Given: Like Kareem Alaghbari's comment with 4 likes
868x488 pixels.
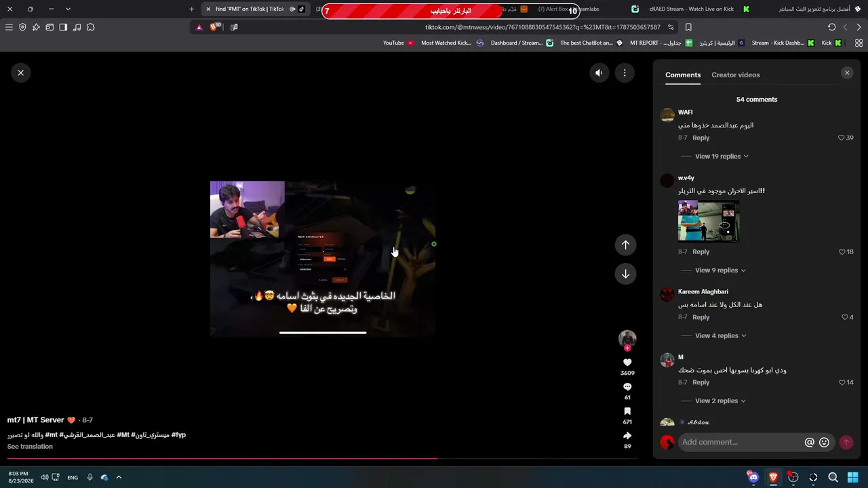Looking at the screenshot, I should [844, 317].
